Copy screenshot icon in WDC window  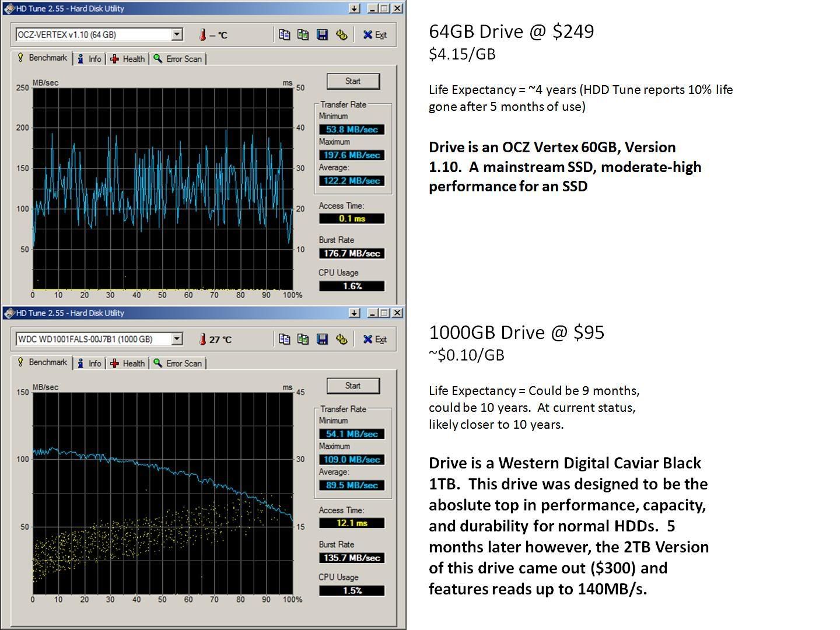click(x=303, y=339)
